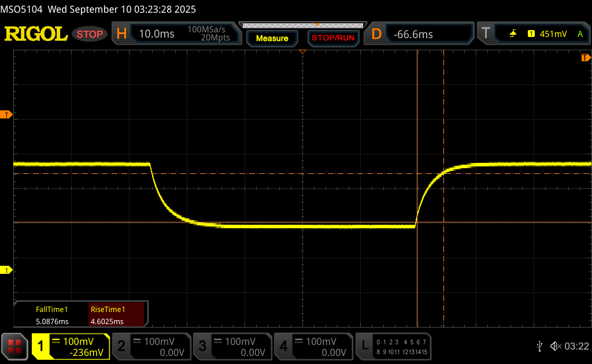Image resolution: width=592 pixels, height=364 pixels.
Task: Click the orange trigger level marker on left edge
Action: pyautogui.click(x=6, y=115)
